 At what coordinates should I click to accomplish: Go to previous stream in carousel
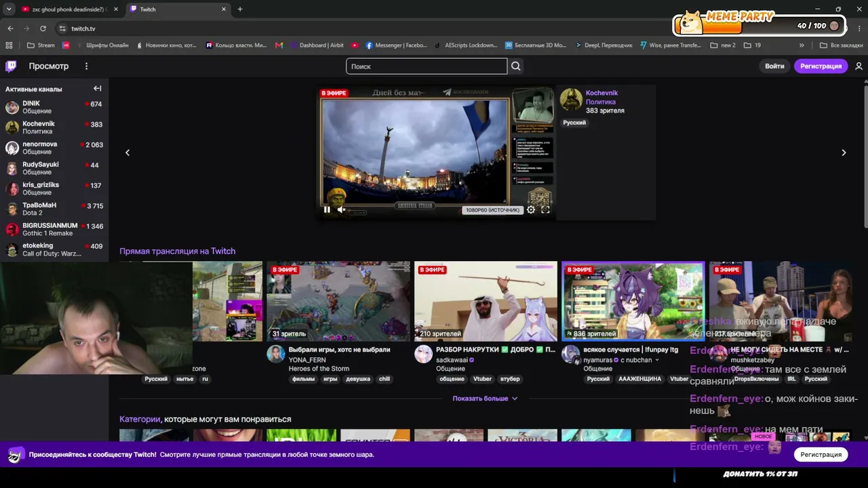coord(127,152)
